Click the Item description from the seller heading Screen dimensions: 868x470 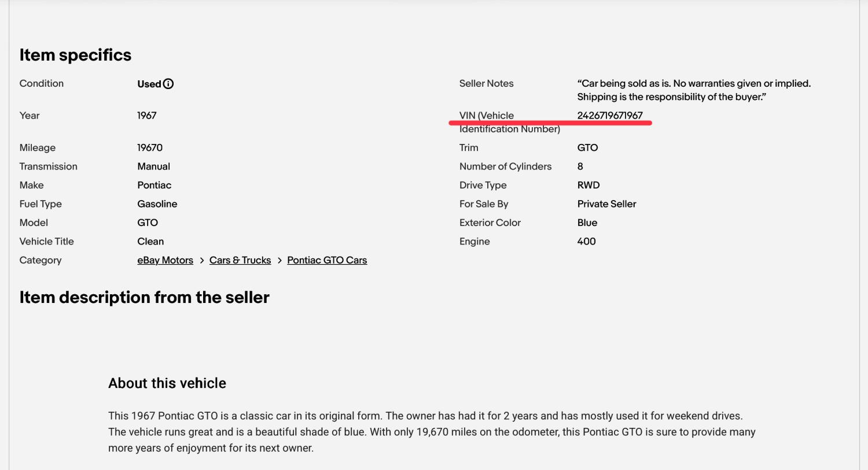(144, 297)
